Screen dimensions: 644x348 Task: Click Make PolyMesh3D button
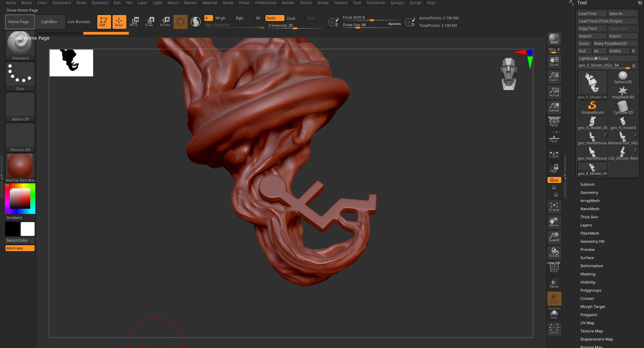(x=615, y=43)
